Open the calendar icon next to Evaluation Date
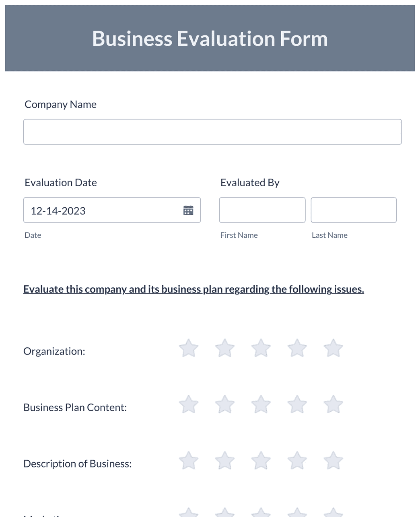 tap(188, 210)
